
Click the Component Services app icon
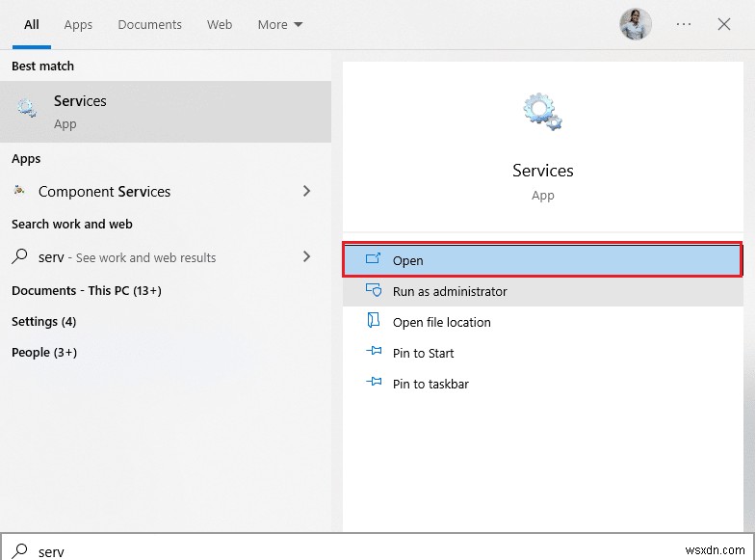[19, 191]
